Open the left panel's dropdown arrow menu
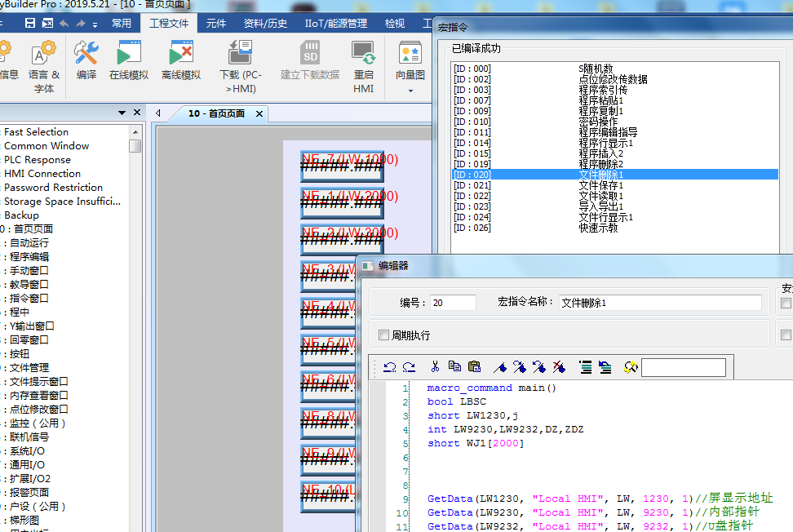This screenshot has width=793, height=532. coord(122,113)
